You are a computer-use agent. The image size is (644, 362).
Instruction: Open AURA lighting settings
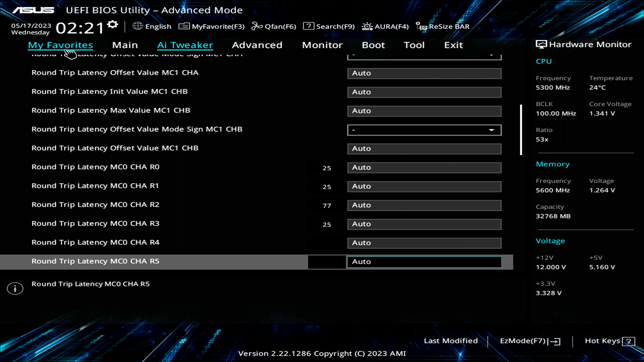[385, 26]
